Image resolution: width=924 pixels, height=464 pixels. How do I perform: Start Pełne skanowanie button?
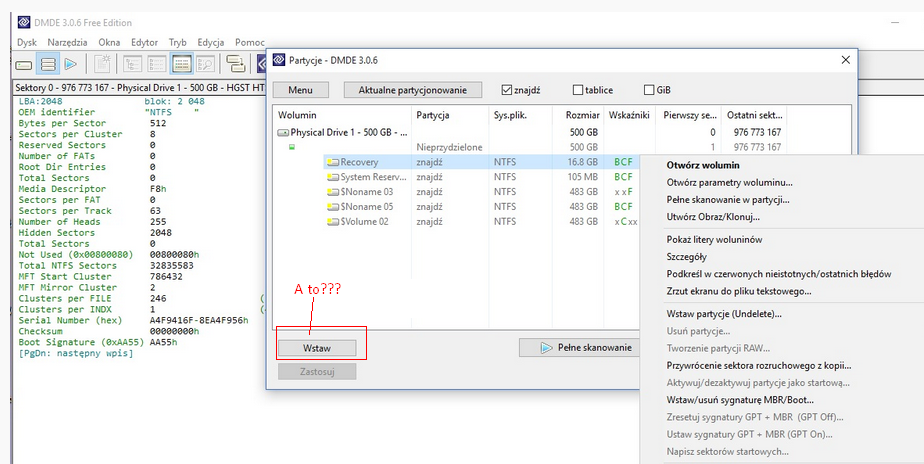point(579,348)
